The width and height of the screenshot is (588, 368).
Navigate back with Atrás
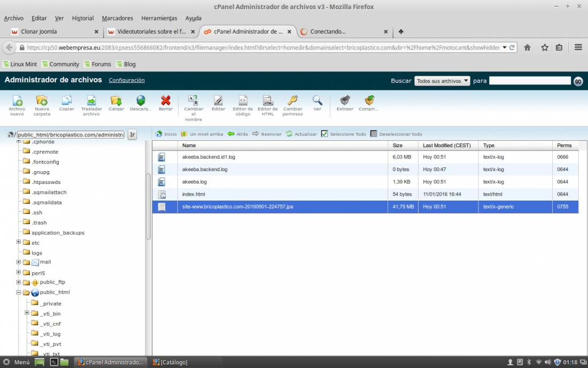click(238, 134)
